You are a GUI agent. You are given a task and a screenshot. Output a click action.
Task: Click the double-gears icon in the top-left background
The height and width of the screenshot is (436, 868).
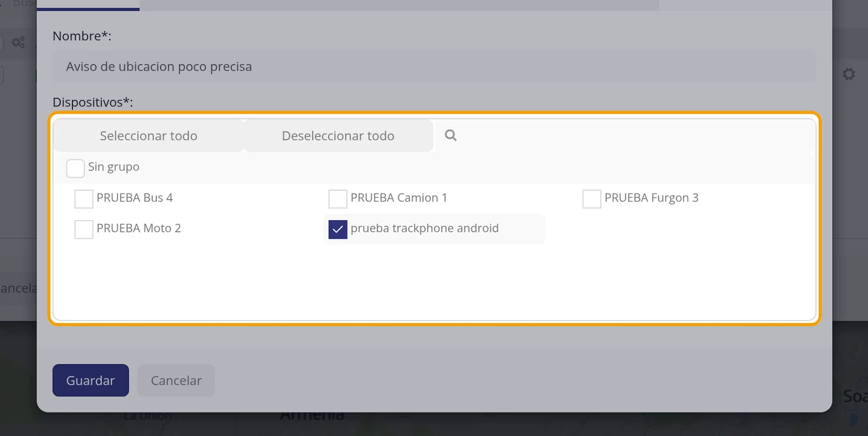click(x=18, y=42)
